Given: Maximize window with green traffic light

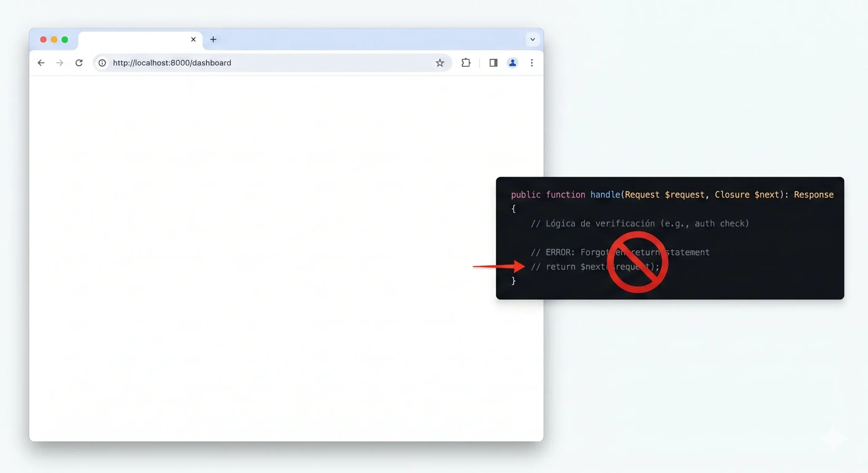Looking at the screenshot, I should coord(65,40).
